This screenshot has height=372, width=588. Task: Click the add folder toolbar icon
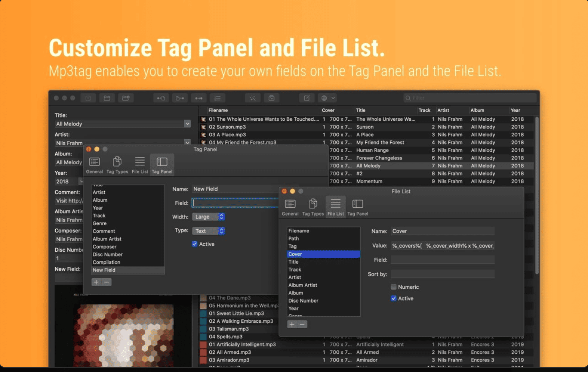pyautogui.click(x=126, y=98)
